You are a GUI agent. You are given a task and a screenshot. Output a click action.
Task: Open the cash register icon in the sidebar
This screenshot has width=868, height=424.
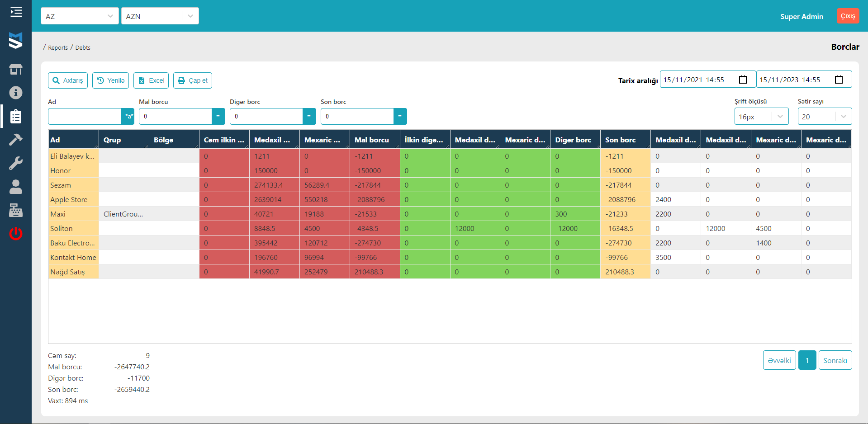(x=16, y=210)
